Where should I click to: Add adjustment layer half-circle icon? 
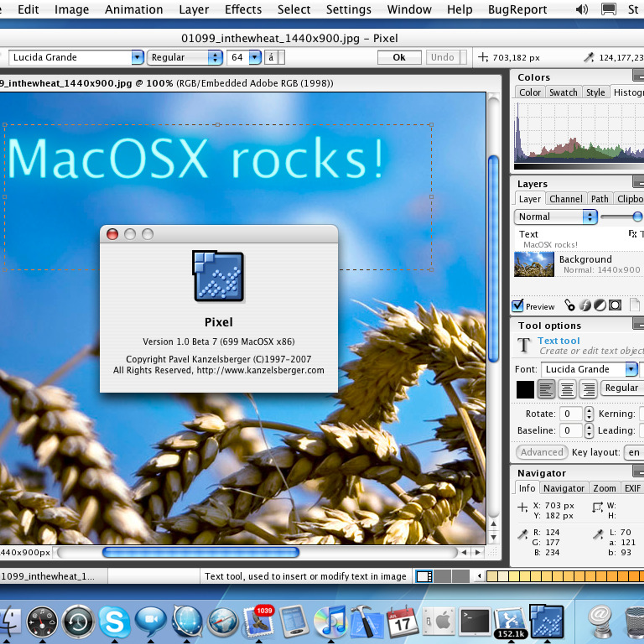600,305
